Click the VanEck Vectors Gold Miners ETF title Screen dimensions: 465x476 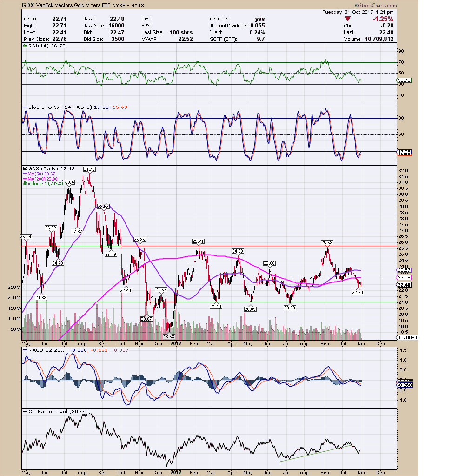73,5
